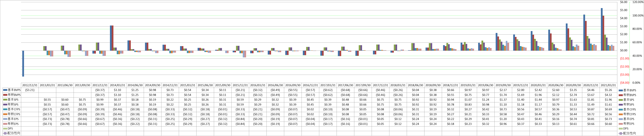
Task: Click the blue 基本BVPS bar for 2014/03/31
Action: (111, 38)
